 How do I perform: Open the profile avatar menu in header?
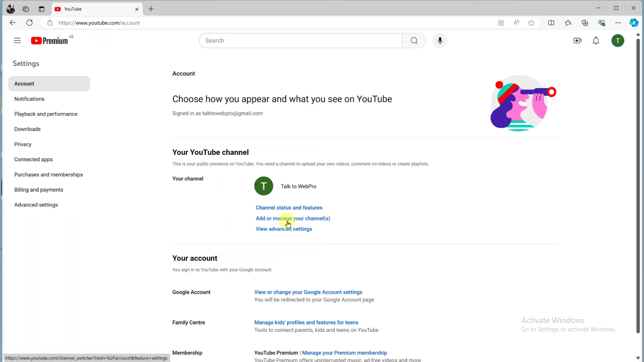click(x=618, y=41)
